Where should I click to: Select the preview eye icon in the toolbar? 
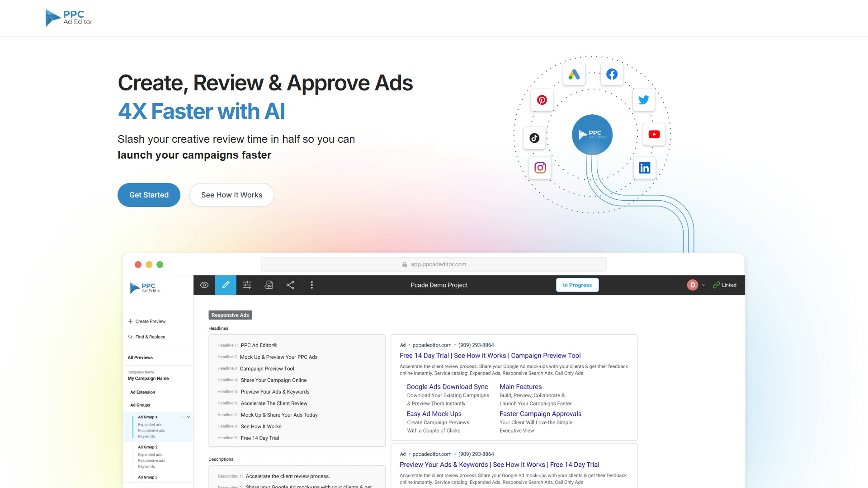point(204,285)
